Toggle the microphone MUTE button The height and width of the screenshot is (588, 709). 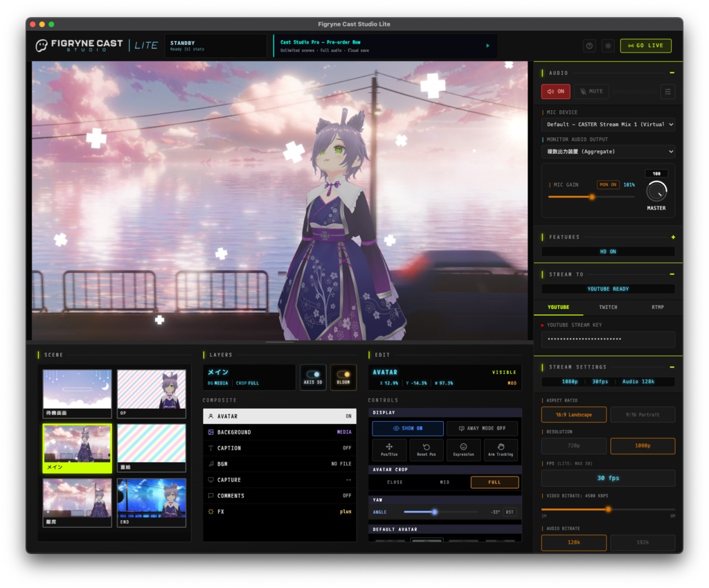coord(591,91)
